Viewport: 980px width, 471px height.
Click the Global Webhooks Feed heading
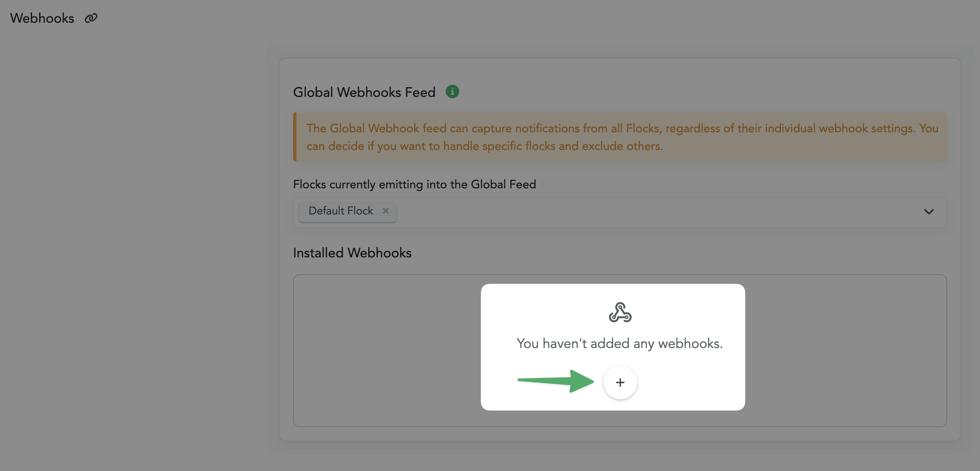[x=364, y=92]
